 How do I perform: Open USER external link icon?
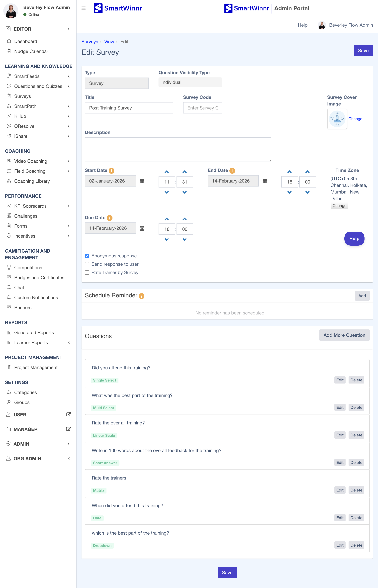69,414
